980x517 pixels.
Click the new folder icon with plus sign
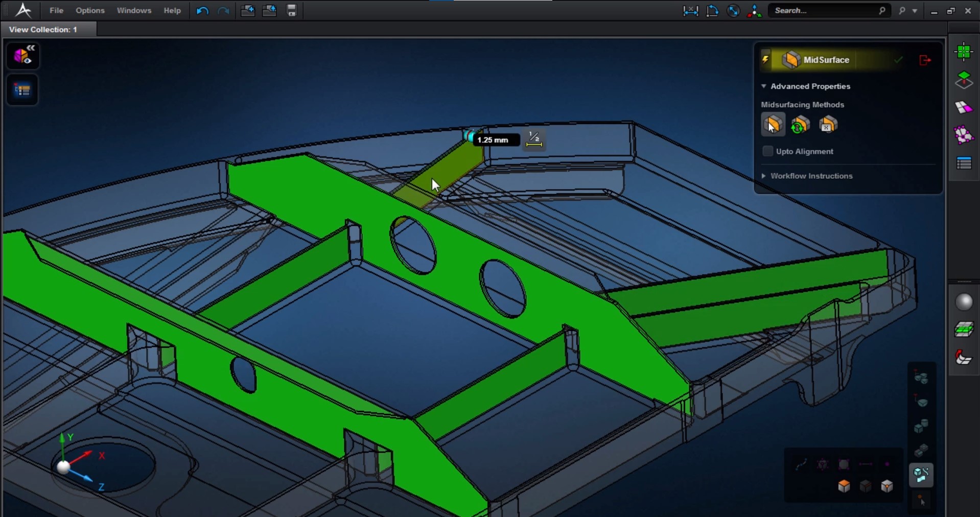click(248, 10)
